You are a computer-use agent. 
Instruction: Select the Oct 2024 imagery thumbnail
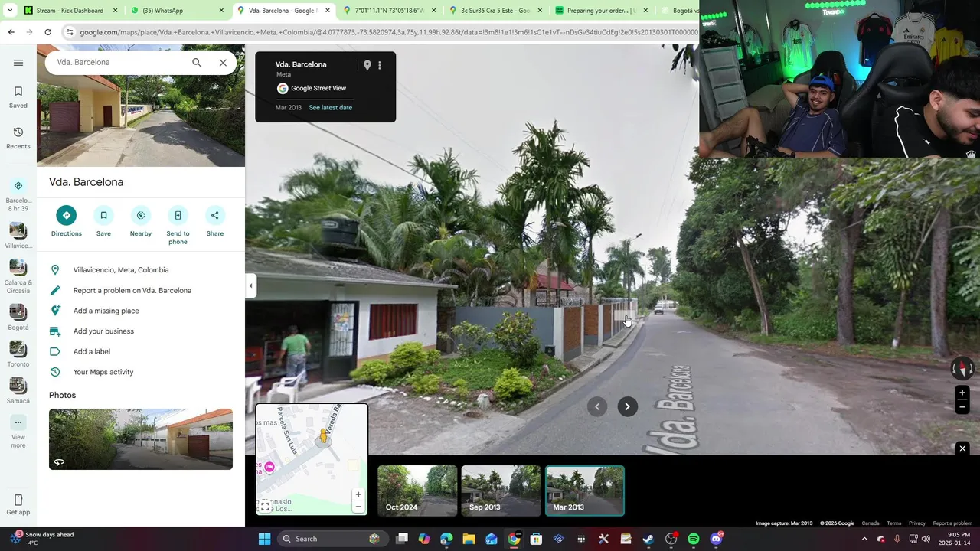[x=417, y=491]
